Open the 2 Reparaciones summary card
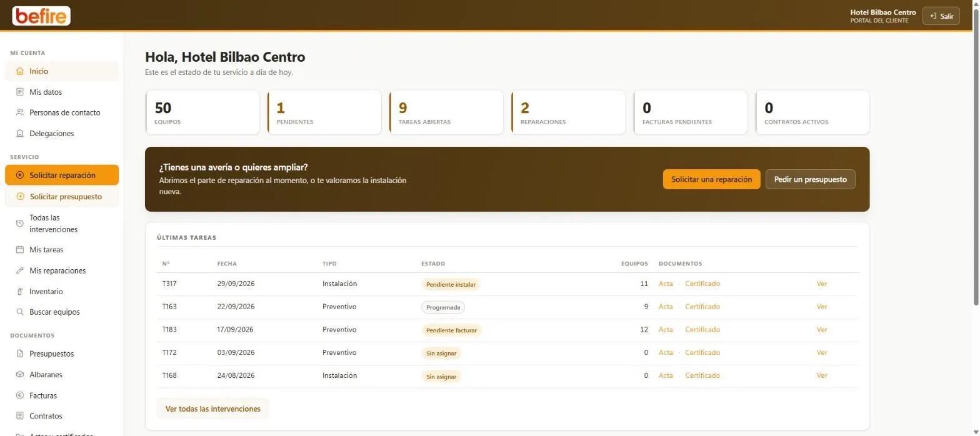 click(568, 112)
